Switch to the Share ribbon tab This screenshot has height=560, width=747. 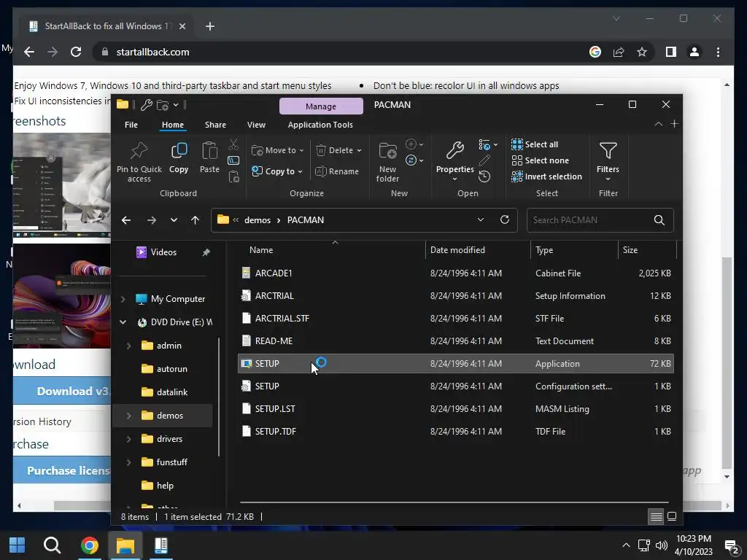tap(215, 125)
